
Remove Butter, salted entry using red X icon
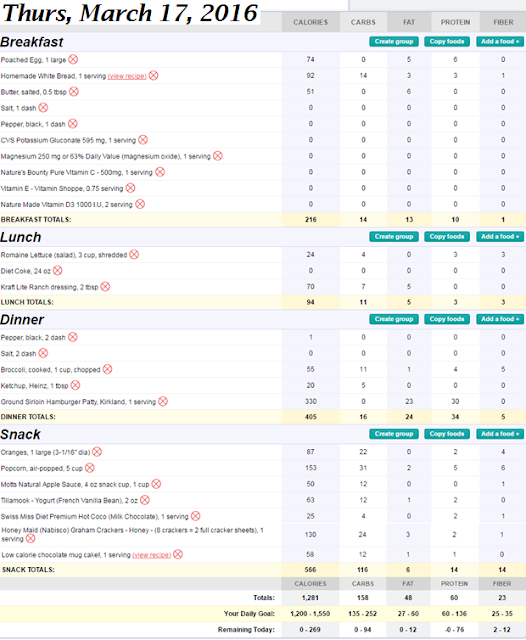74,91
